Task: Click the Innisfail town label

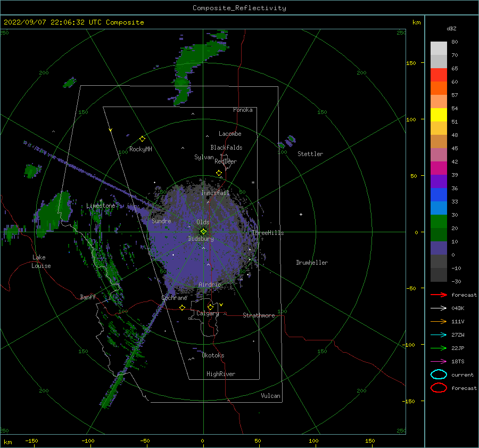Action: [x=215, y=193]
